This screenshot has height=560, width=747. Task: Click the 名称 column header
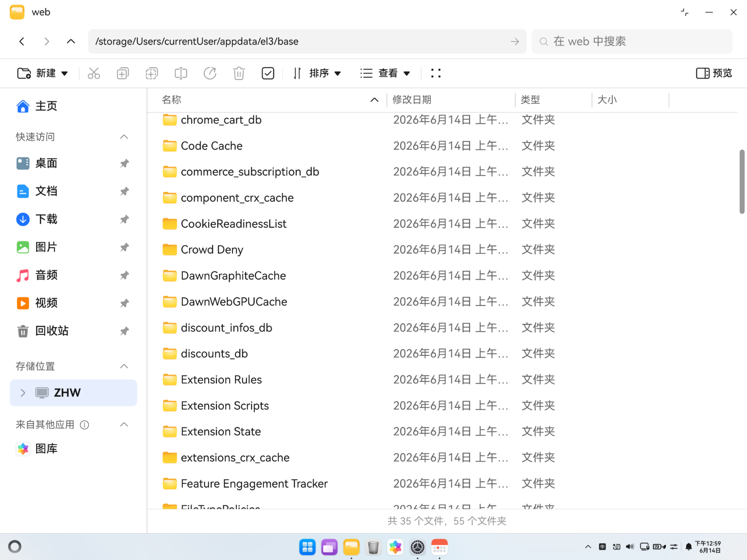pyautogui.click(x=267, y=100)
